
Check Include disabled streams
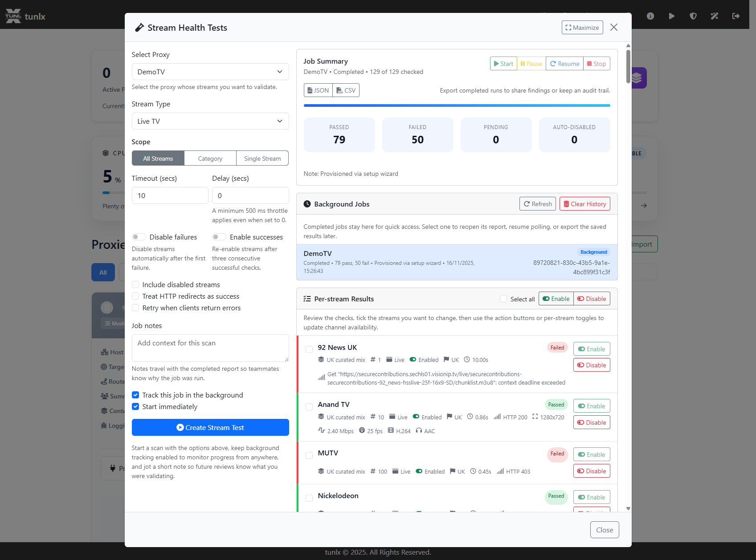pos(135,284)
